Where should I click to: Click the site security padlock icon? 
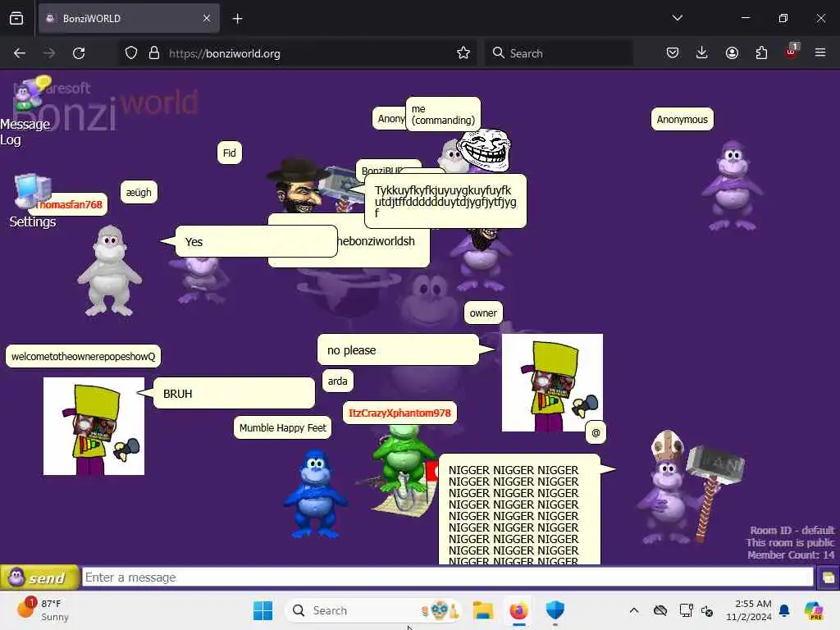(x=154, y=53)
